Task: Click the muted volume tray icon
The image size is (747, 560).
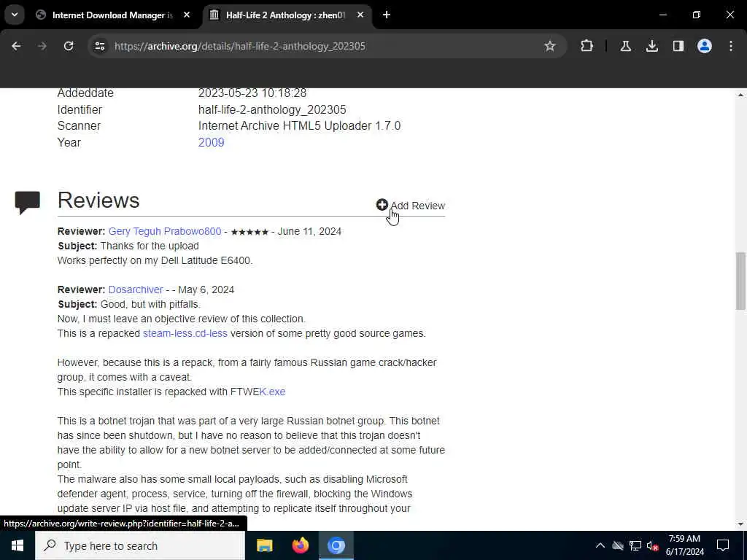Action: (653, 545)
